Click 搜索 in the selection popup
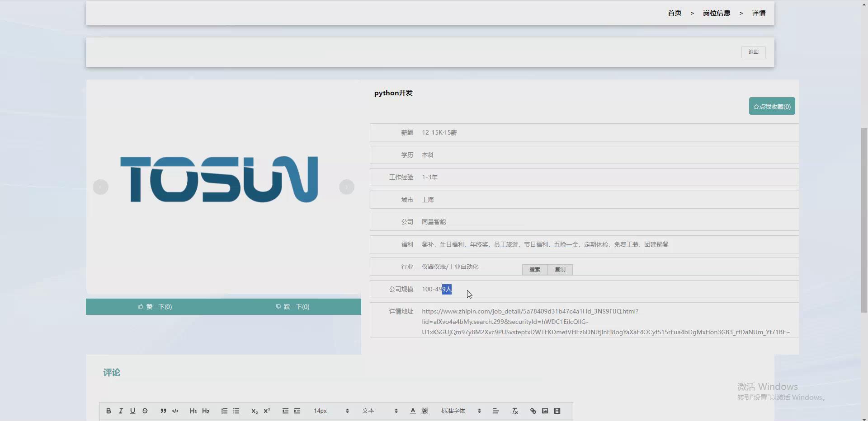The width and height of the screenshot is (868, 421). (535, 270)
